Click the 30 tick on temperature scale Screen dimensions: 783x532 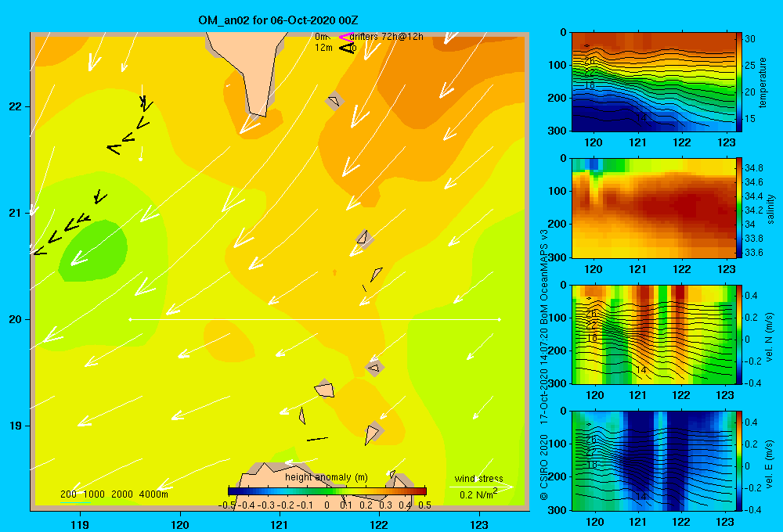pyautogui.click(x=749, y=39)
